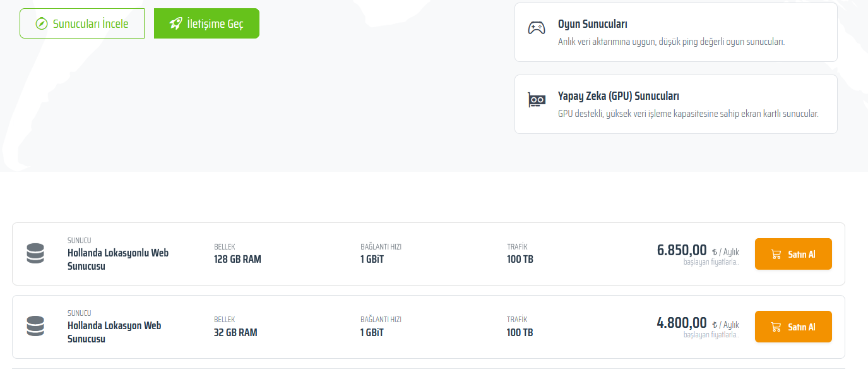The image size is (868, 386).
Task: Click the low-ping game server description text
Action: [671, 42]
